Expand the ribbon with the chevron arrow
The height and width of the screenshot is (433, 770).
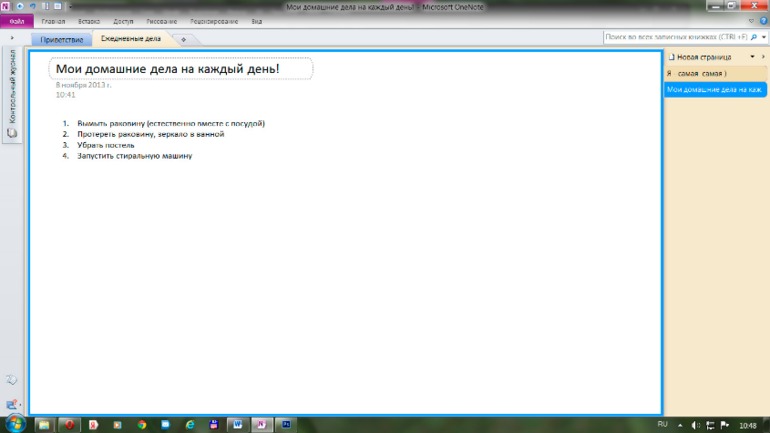point(751,20)
